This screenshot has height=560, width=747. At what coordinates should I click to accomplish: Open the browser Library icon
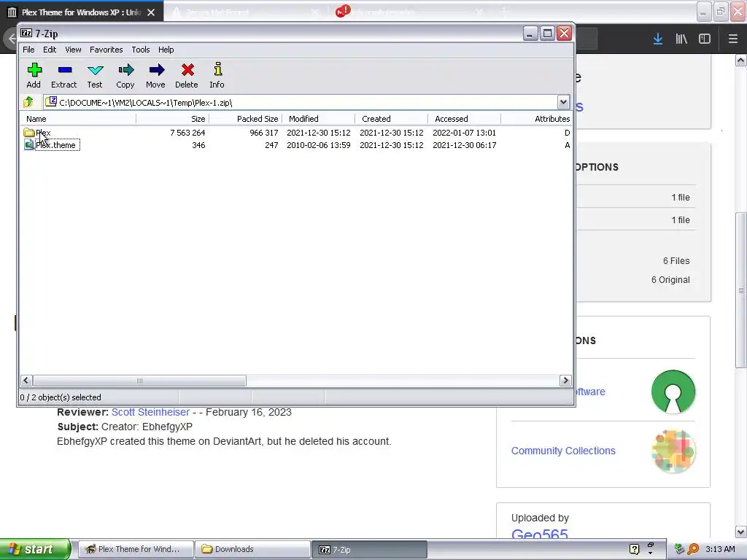click(681, 39)
